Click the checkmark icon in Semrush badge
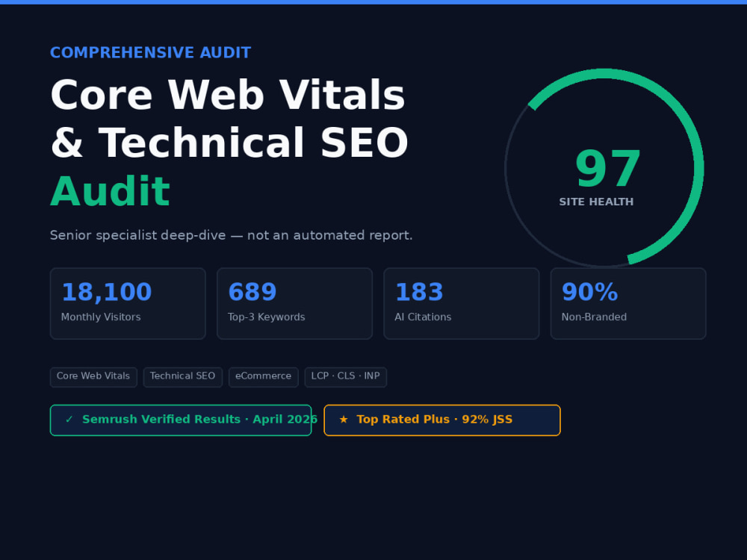Viewport: 747px width, 560px height. click(x=69, y=420)
